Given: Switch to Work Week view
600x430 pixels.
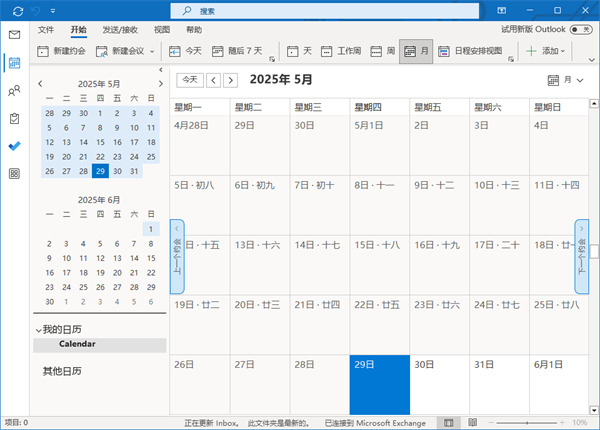Looking at the screenshot, I should point(341,51).
